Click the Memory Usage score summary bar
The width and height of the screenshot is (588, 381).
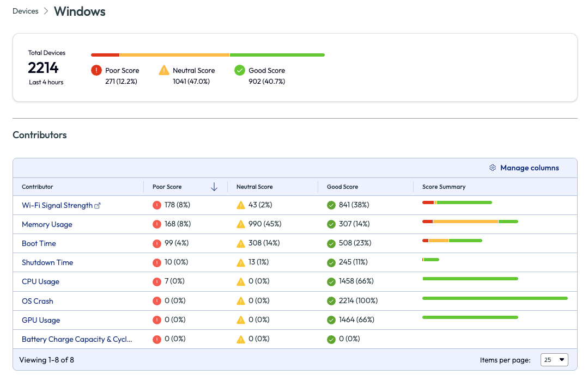(470, 222)
